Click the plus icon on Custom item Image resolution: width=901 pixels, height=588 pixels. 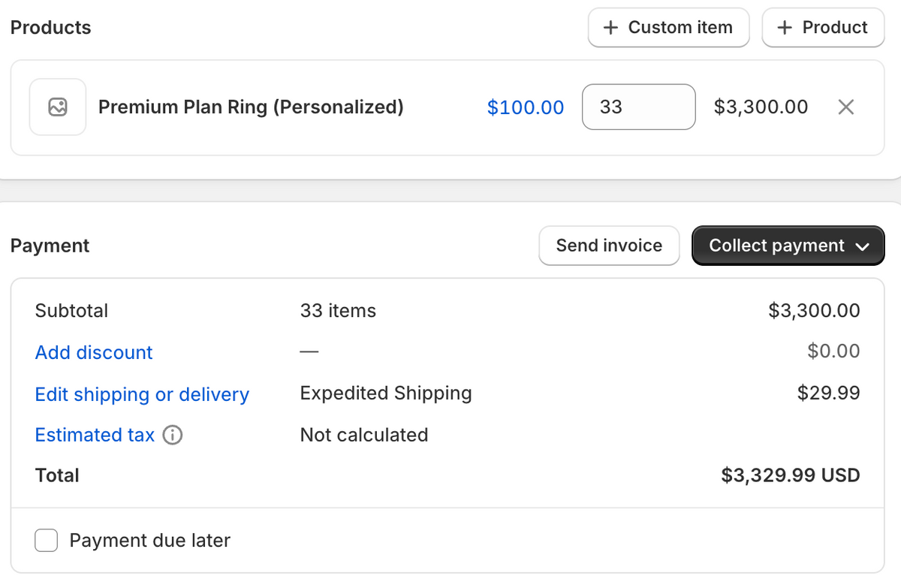tap(611, 28)
